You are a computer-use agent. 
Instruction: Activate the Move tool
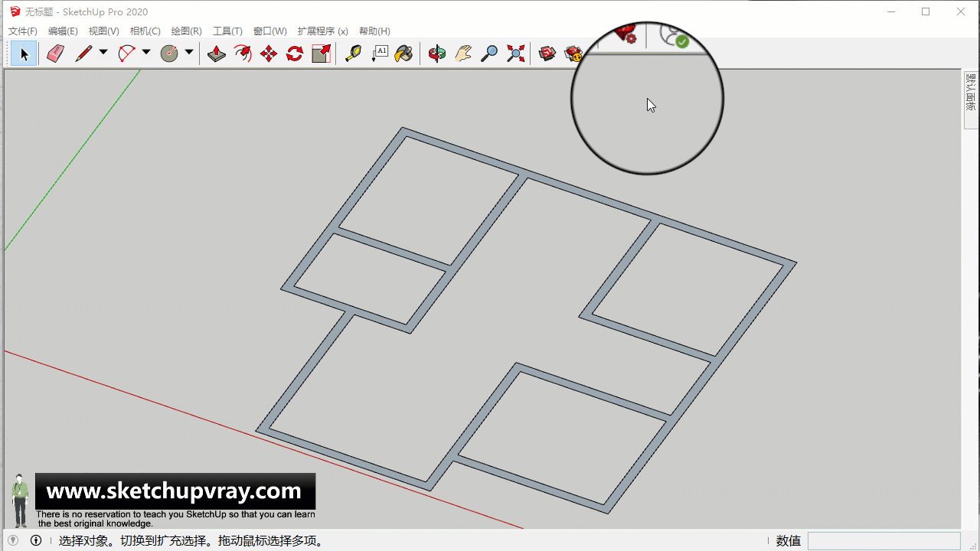[x=269, y=54]
